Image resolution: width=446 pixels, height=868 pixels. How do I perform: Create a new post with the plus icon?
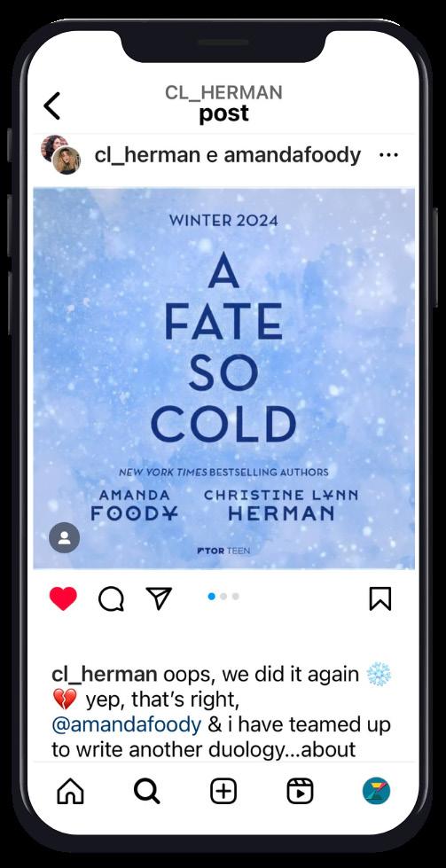pos(223,791)
